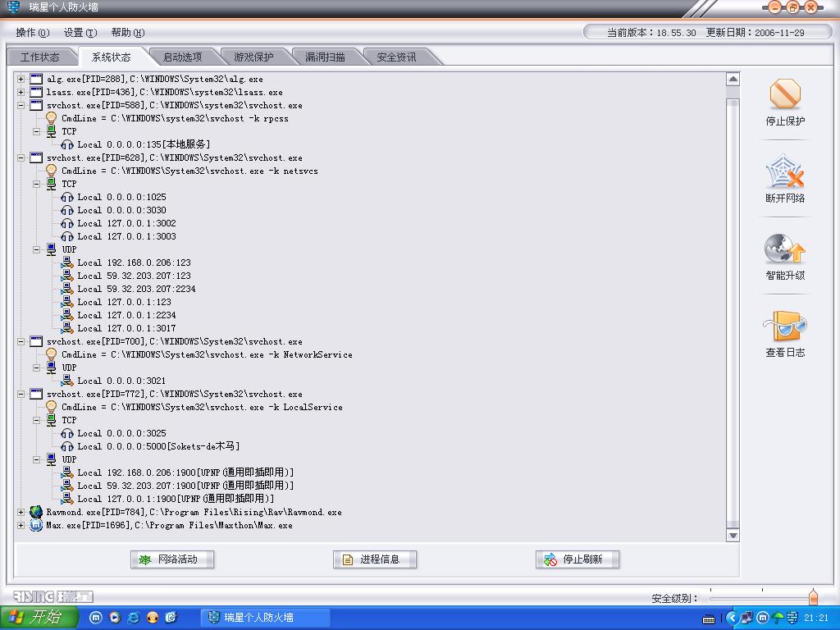Image resolution: width=840 pixels, height=630 pixels.
Task: Switch to the 安全资讯 tab
Action: click(396, 57)
